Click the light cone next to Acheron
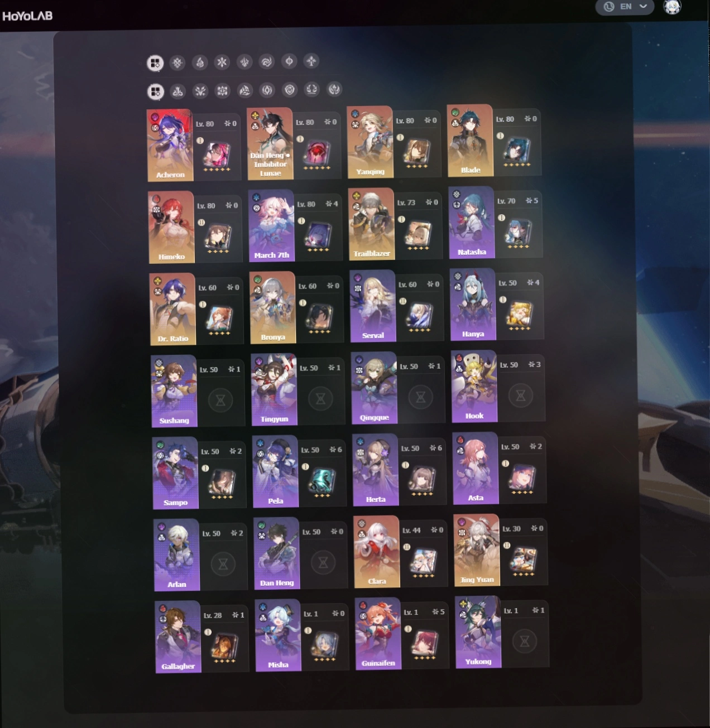Screen dimensions: 710x728 pos(217,155)
